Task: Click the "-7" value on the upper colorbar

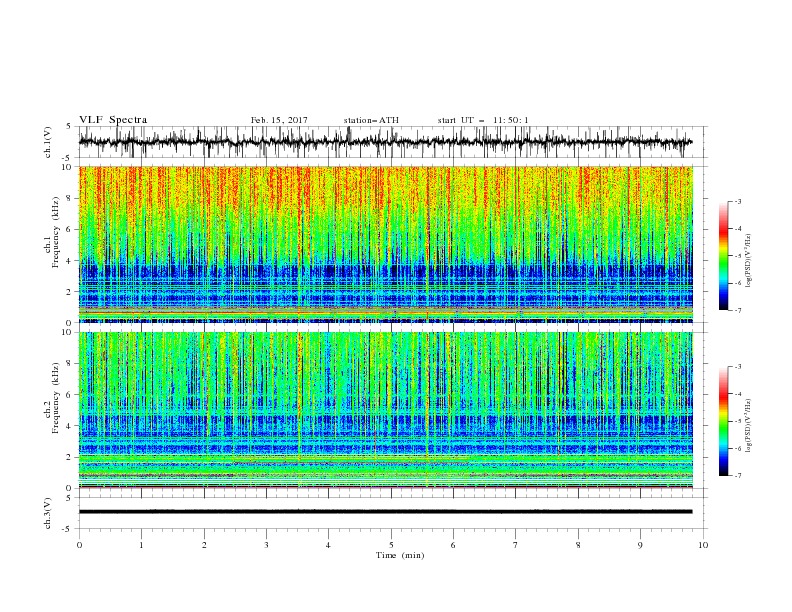Action: pyautogui.click(x=738, y=310)
